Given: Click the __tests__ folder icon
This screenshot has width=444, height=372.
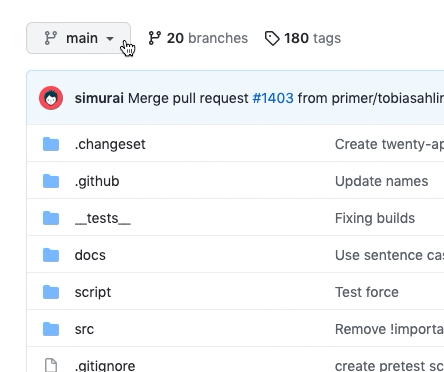Looking at the screenshot, I should 51,218.
